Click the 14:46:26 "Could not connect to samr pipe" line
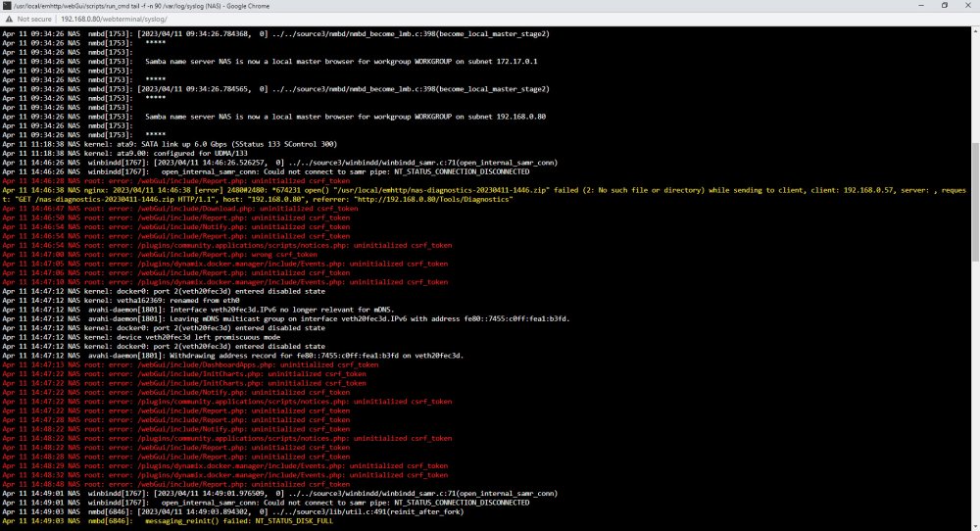Screen dimensions: 980x531 tap(266, 171)
